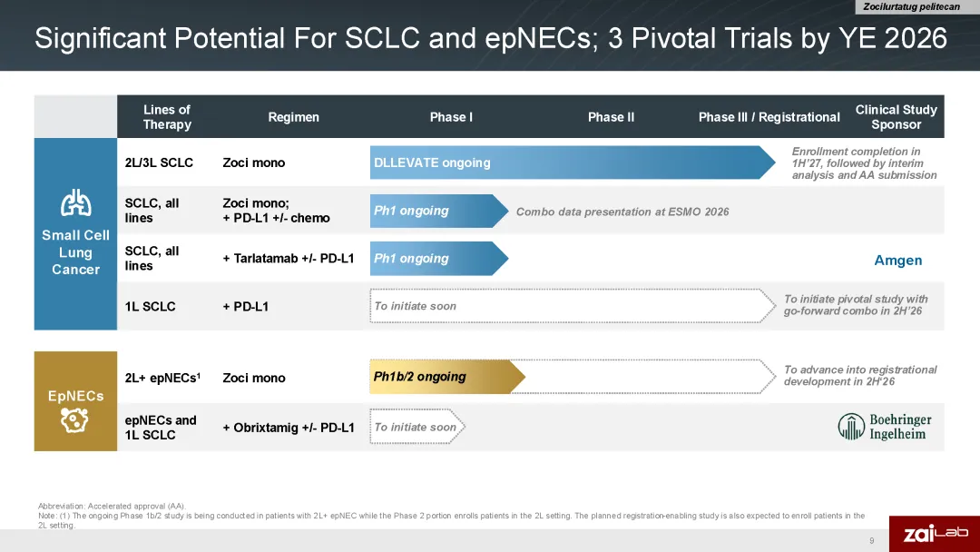The height and width of the screenshot is (552, 980).
Task: Click the EpNECs cell icon
Action: point(74,420)
